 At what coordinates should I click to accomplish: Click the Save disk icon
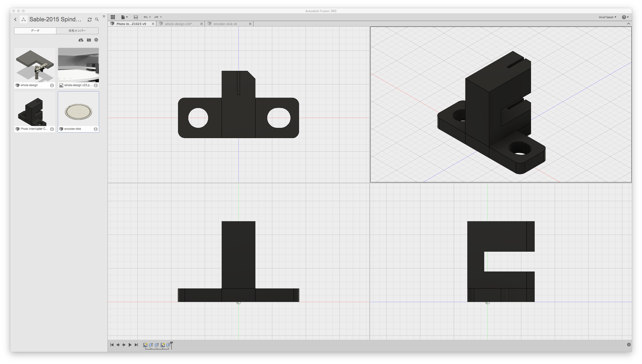[136, 17]
